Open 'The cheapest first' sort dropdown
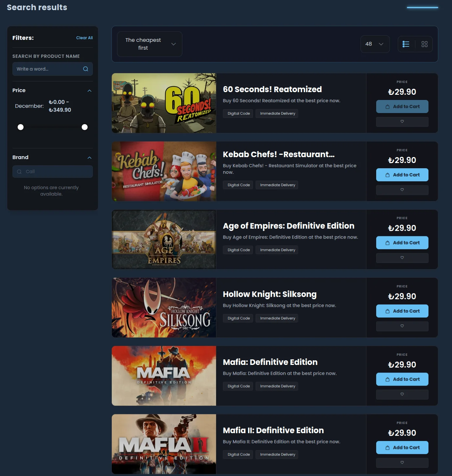452x476 pixels. [149, 44]
